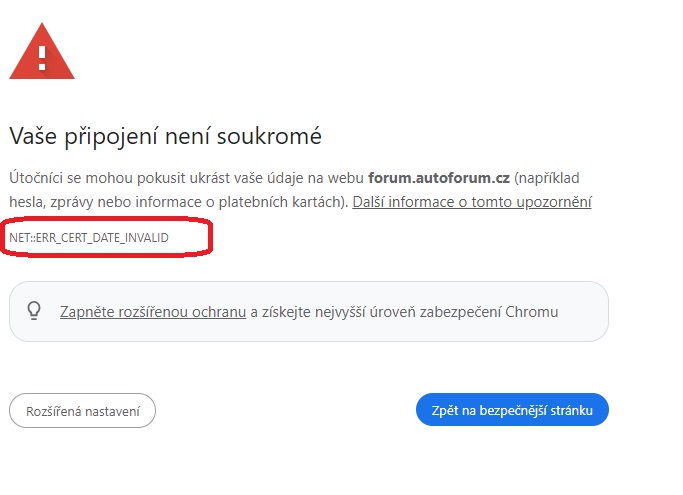This screenshot has height=495, width=683.
Task: Click the NET::ERR_CERT_DATE_INVALID error code
Action: [89, 237]
